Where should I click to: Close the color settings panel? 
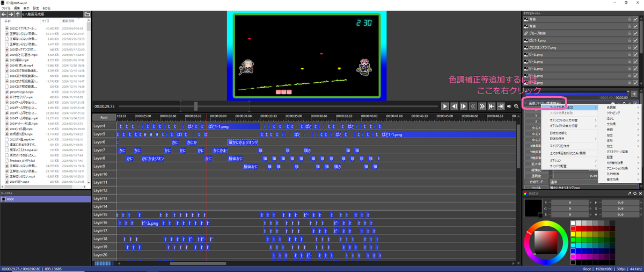pos(640,194)
